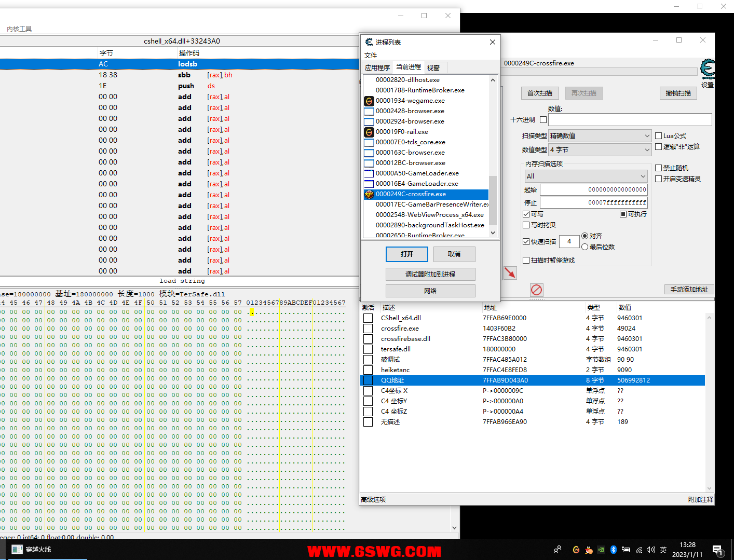Toggle 写时拷贝 checkbox
The width and height of the screenshot is (734, 560).
[x=526, y=225]
